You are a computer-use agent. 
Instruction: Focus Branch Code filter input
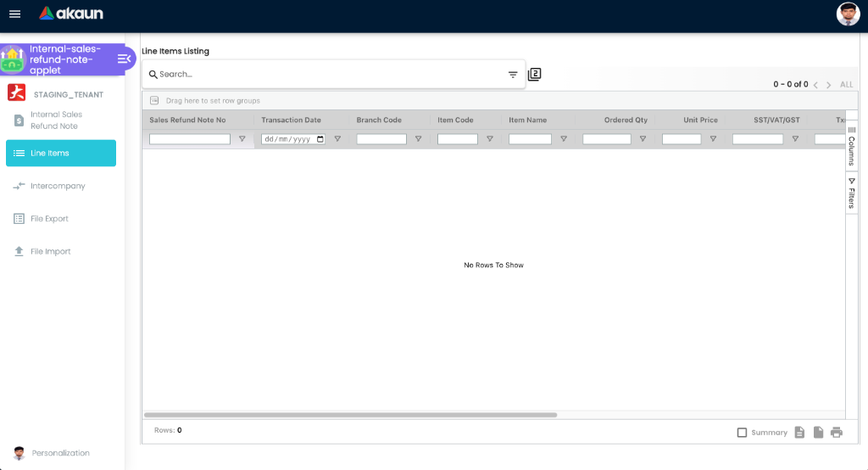[x=381, y=139]
